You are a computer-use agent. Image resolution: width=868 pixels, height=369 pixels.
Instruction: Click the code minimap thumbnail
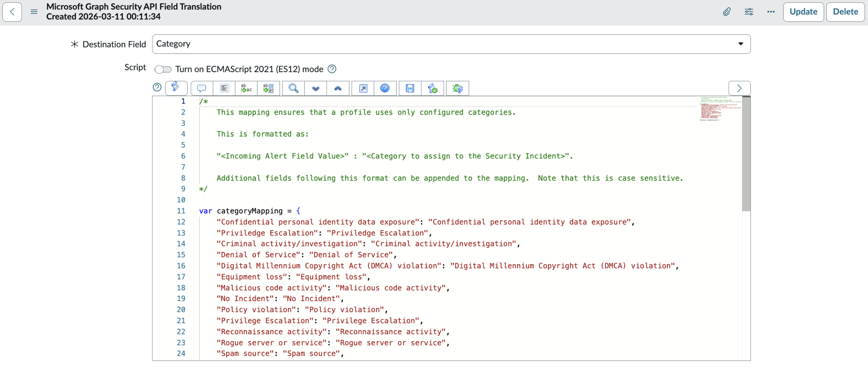tap(720, 108)
